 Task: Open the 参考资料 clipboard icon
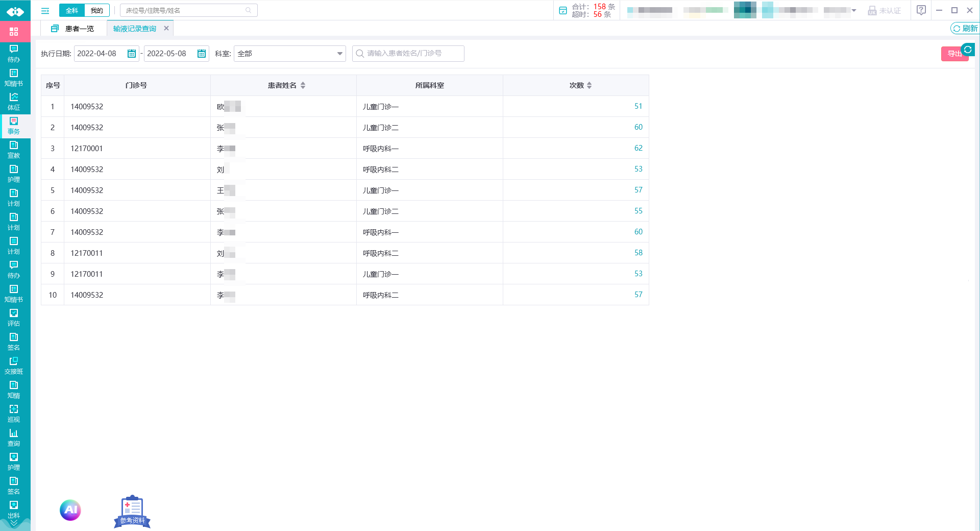(x=132, y=511)
